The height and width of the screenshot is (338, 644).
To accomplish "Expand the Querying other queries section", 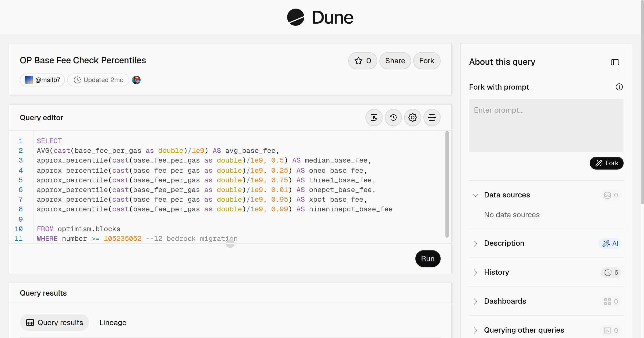I will coord(475,330).
